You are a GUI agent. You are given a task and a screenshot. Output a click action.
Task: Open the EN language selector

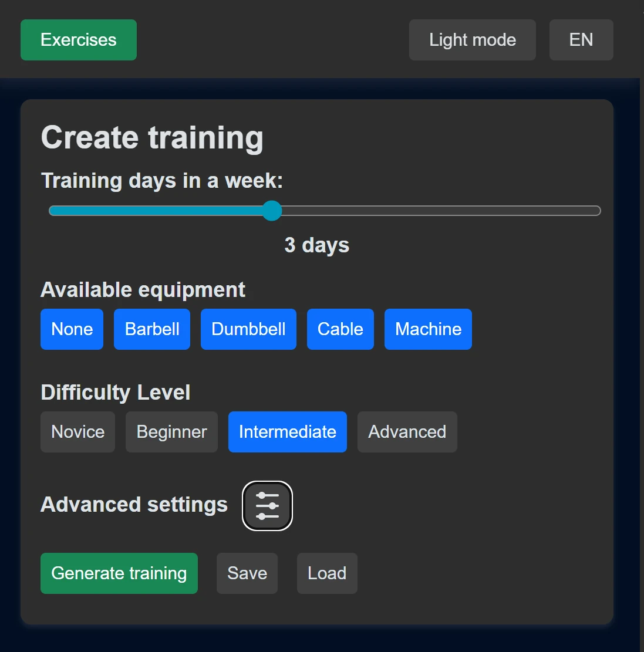[581, 40]
